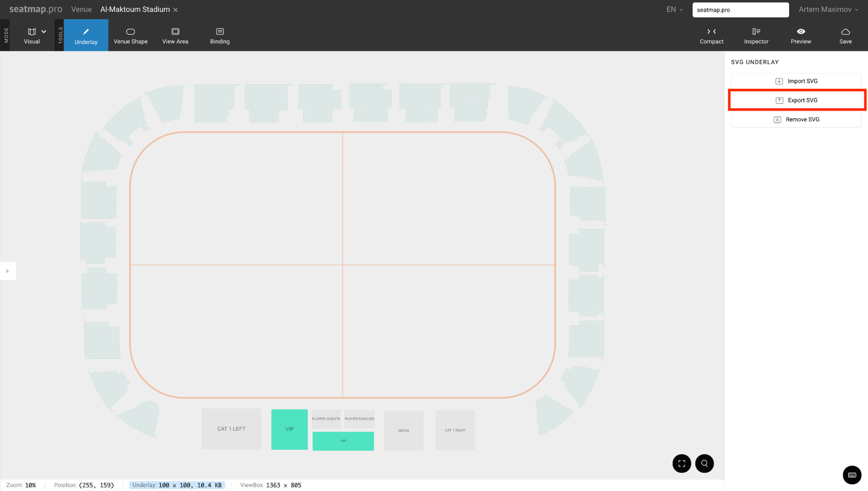Toggle Preview with the eye icon

coord(801,35)
